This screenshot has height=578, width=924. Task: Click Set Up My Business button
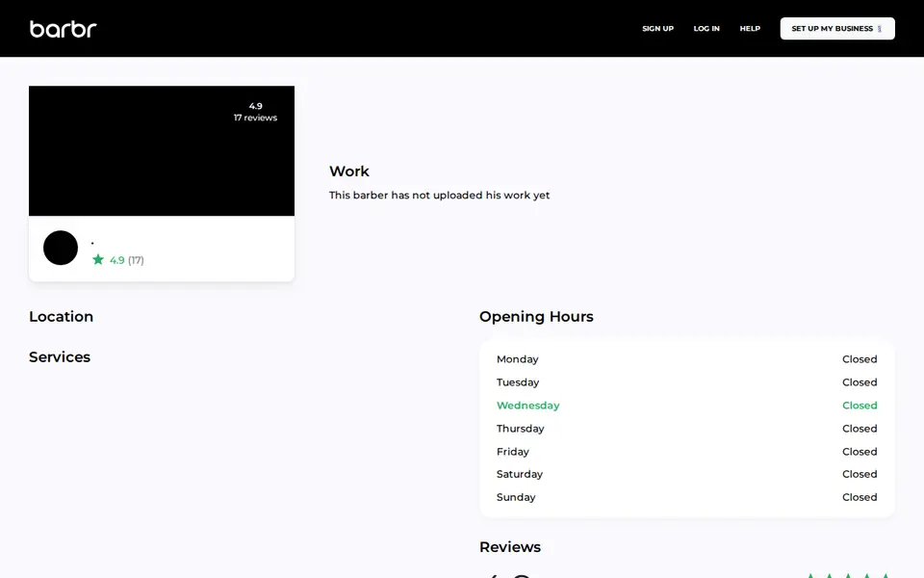(x=837, y=28)
